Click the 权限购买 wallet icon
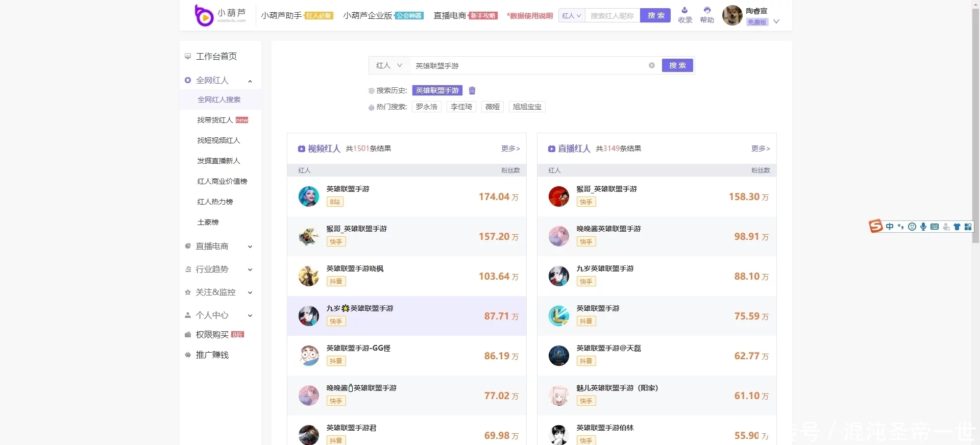980x445 pixels. [x=188, y=335]
